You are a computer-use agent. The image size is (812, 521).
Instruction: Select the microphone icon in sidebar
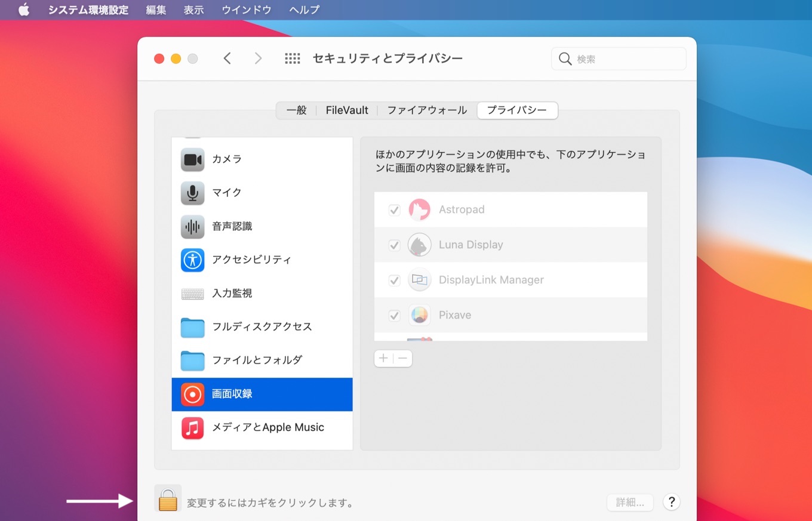pos(193,193)
